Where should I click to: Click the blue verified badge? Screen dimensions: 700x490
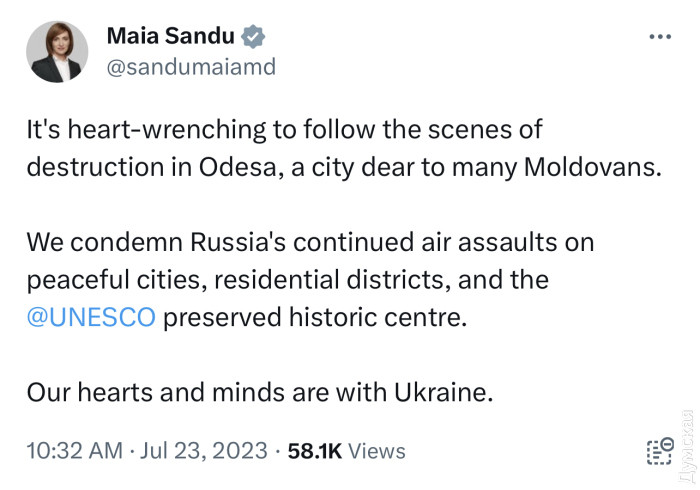tap(256, 37)
